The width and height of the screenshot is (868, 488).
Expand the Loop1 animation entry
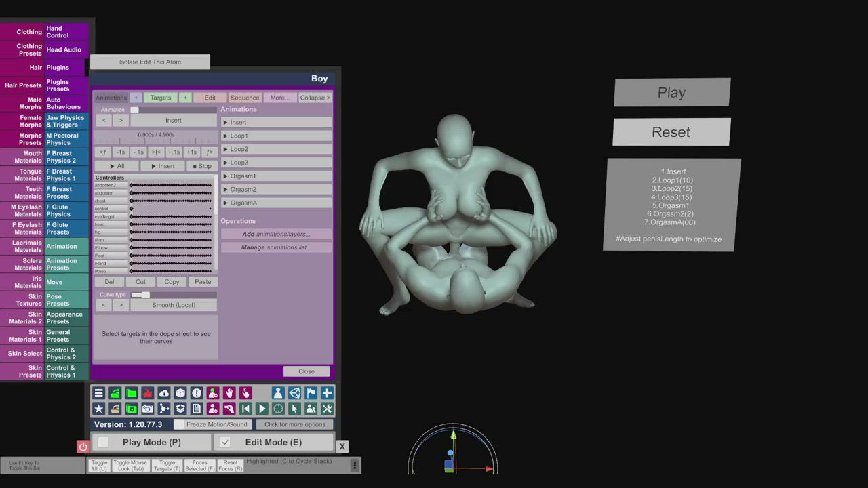pos(276,136)
